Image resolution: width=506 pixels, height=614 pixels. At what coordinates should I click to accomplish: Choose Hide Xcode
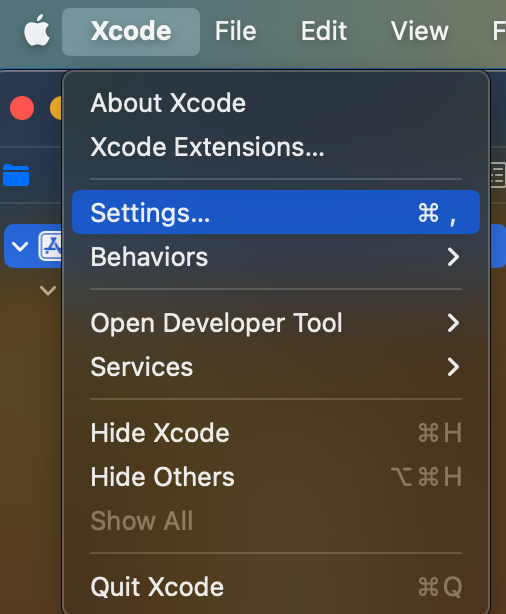[x=276, y=433]
